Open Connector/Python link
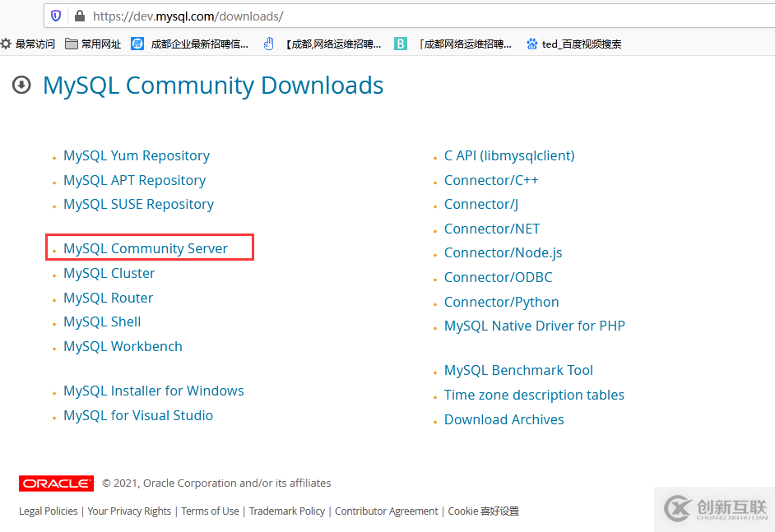Screen dimensions: 775x532 (501, 302)
